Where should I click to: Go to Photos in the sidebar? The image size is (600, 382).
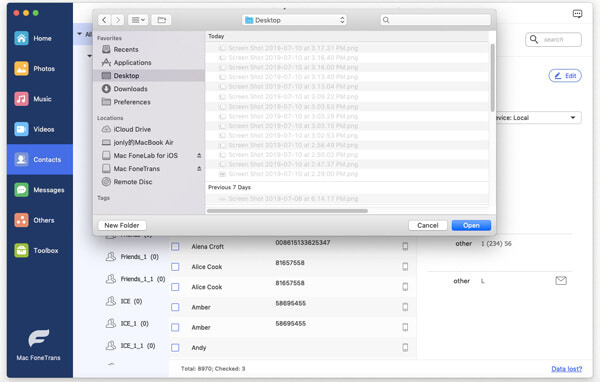[x=39, y=69]
